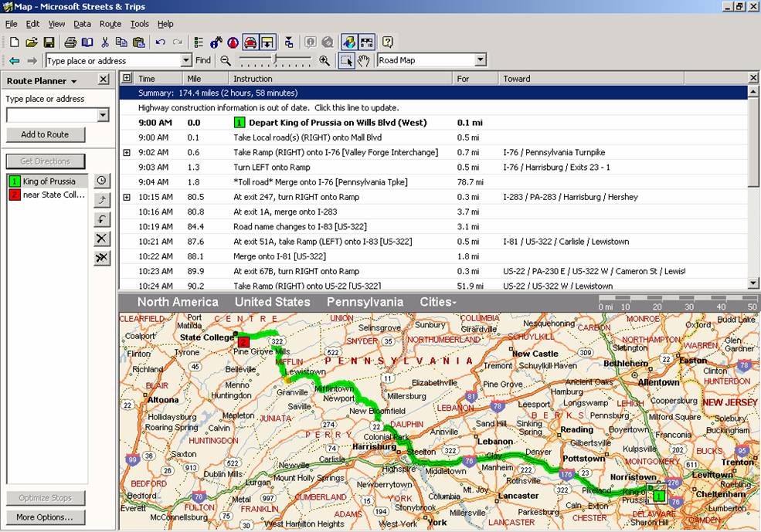Viewport: 761px width, 532px height.
Task: Open the map guide book icon
Action: tap(87, 42)
